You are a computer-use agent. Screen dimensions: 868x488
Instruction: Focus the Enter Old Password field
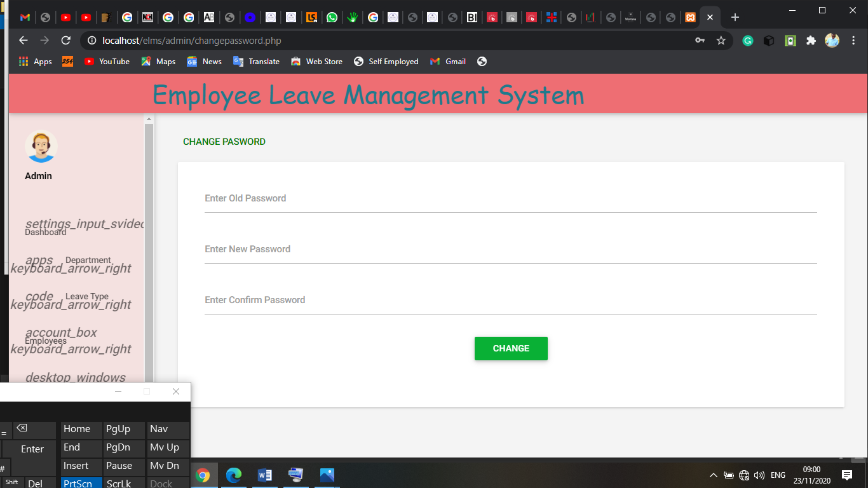coord(510,199)
